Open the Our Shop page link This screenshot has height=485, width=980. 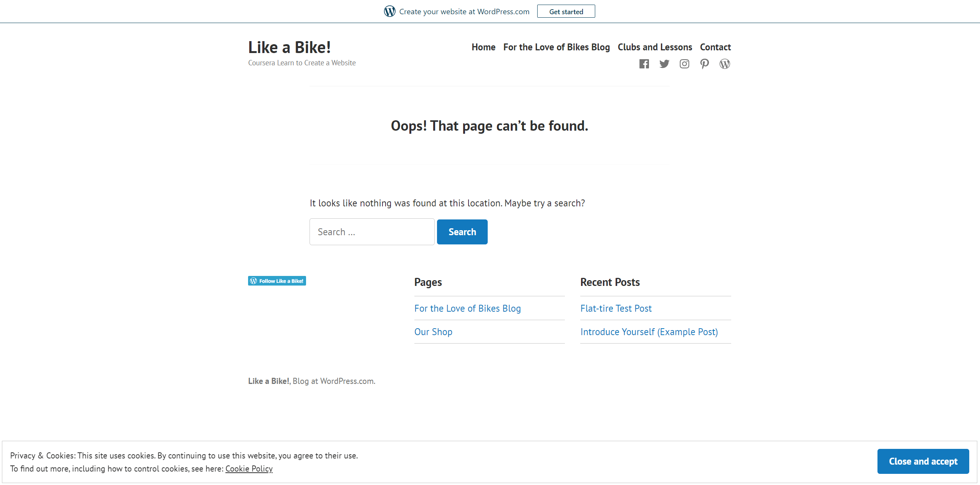click(433, 332)
